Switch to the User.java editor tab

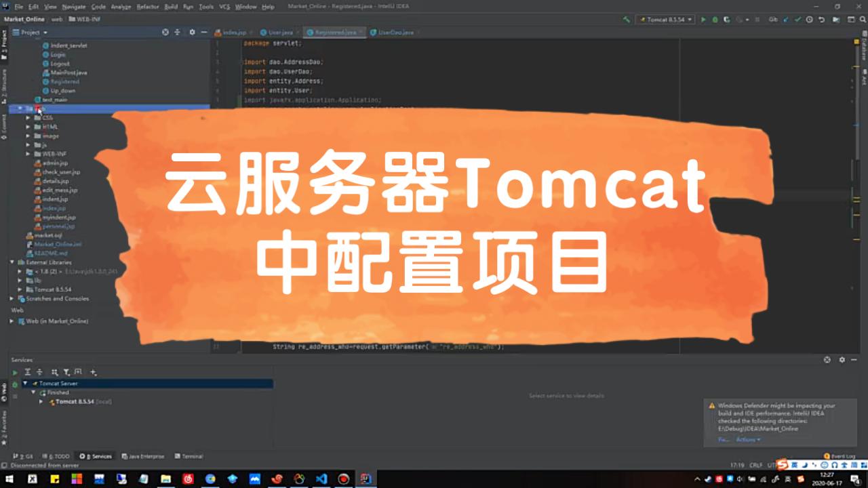281,32
